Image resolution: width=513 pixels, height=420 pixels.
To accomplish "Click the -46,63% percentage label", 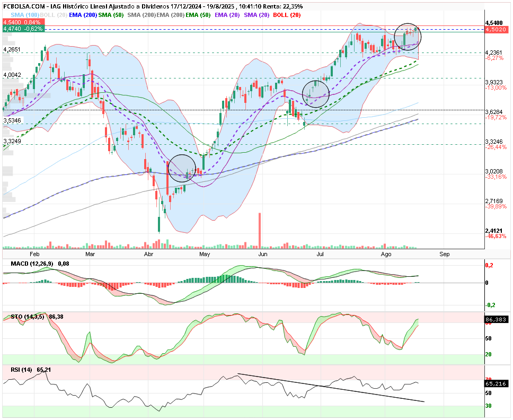I will 496,236.
